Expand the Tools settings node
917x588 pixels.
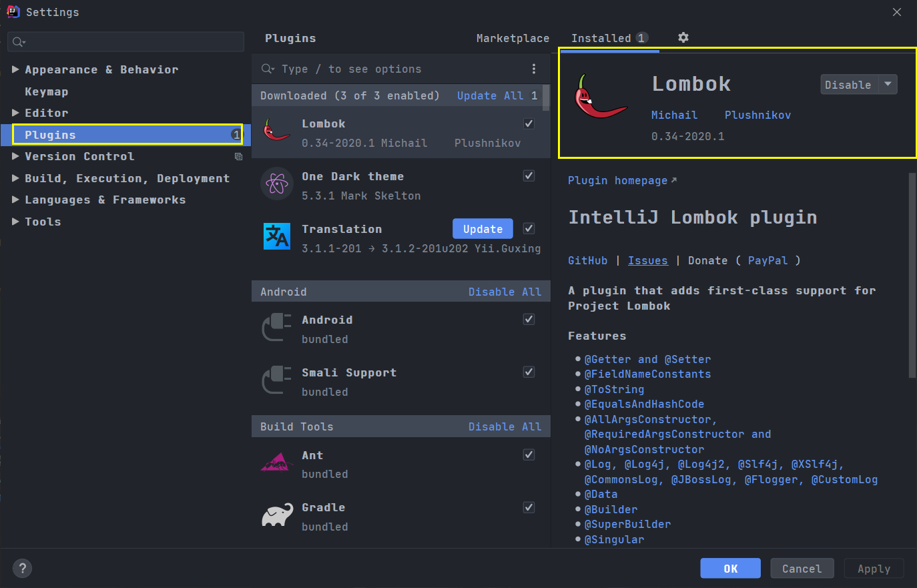tap(15, 222)
